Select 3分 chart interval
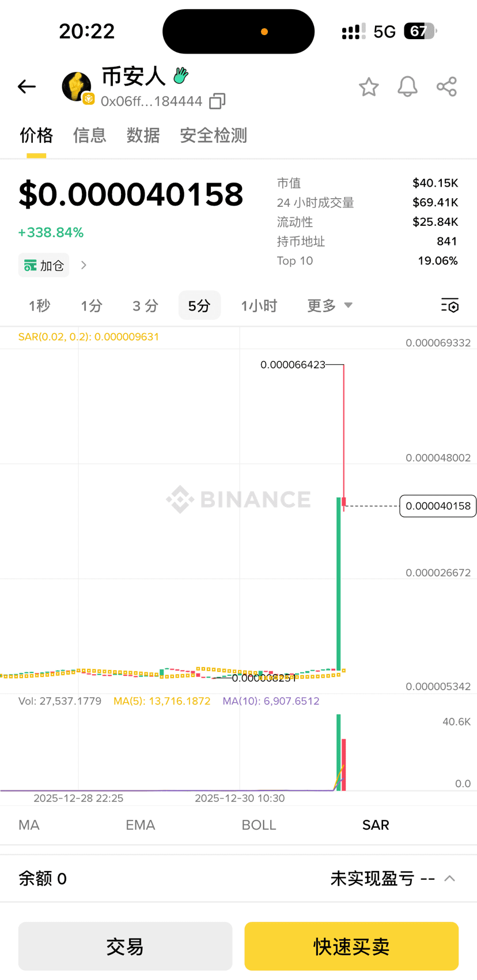The image size is (477, 980). (x=145, y=305)
